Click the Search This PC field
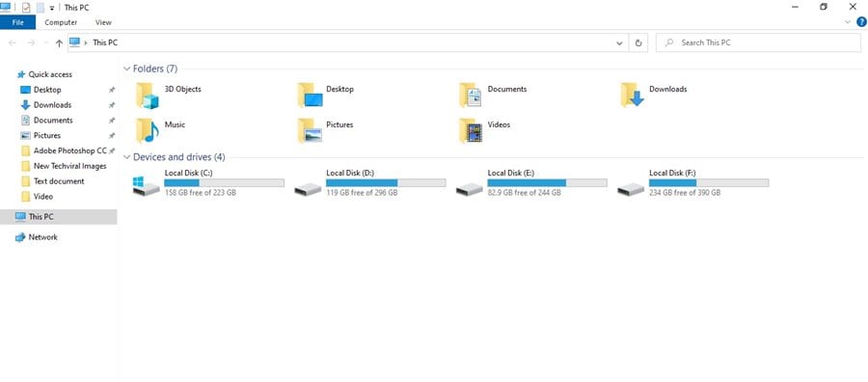This screenshot has width=868, height=382. 758,42
